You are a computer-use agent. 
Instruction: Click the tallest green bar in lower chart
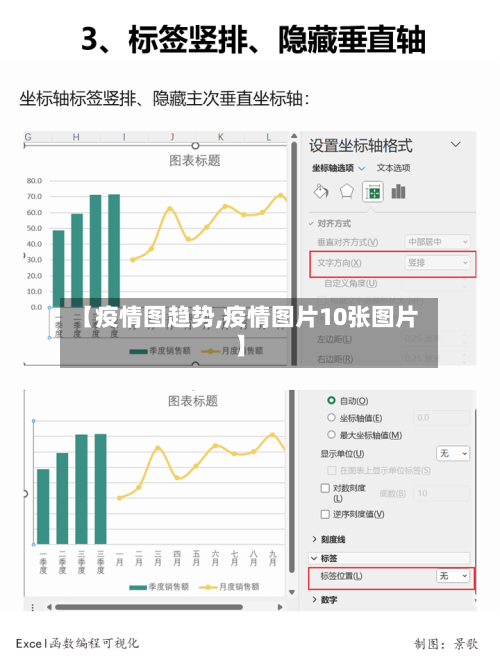(100, 489)
